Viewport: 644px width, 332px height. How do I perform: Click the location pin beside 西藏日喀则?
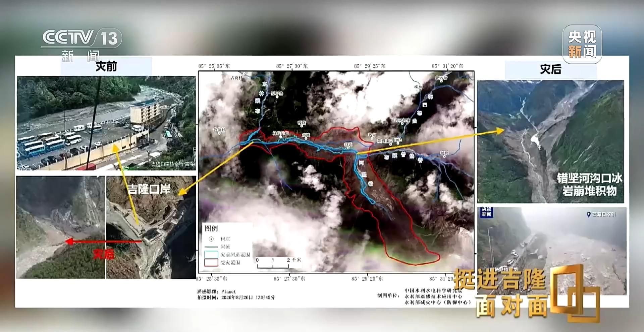588,214
